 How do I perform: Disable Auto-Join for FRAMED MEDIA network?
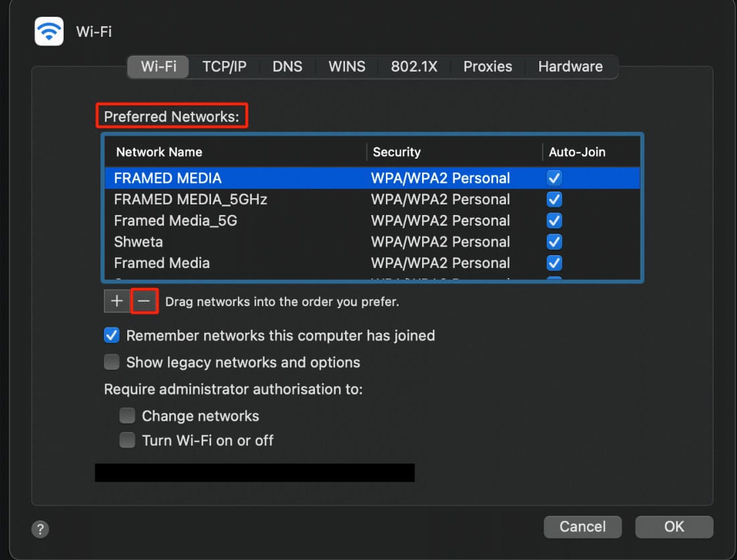pyautogui.click(x=554, y=178)
